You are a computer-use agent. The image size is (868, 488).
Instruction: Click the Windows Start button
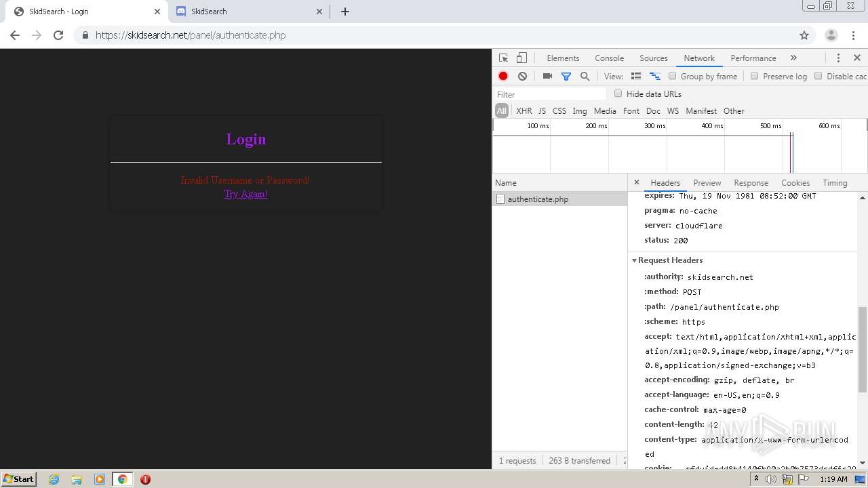pyautogui.click(x=19, y=479)
